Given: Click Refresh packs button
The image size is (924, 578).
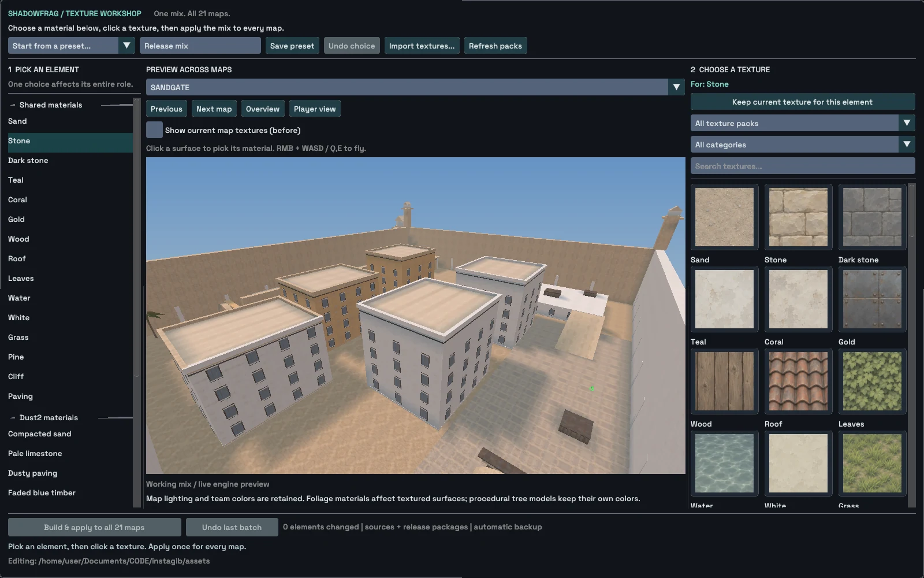Looking at the screenshot, I should [495, 46].
